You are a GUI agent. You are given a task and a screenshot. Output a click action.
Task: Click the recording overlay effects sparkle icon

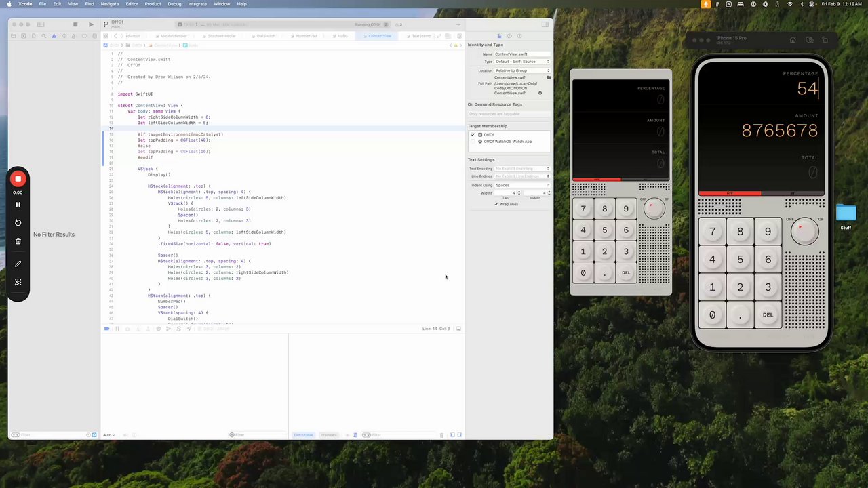(18, 282)
